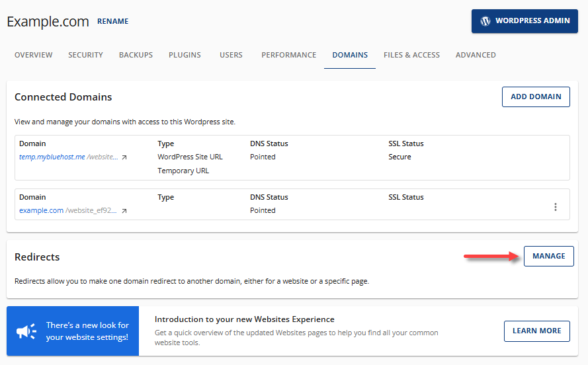This screenshot has width=588, height=365.
Task: Click the Add Domain button
Action: click(536, 97)
